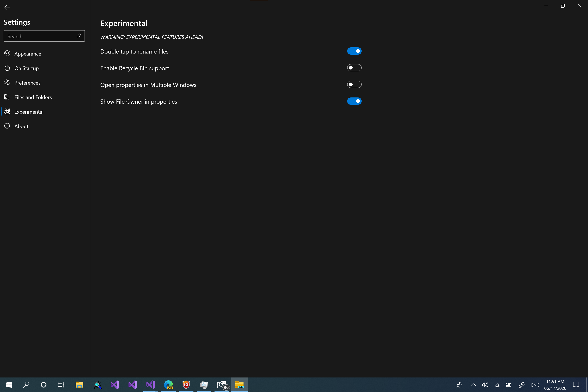The image size is (588, 392).
Task: Go to On Startup settings
Action: 45,68
